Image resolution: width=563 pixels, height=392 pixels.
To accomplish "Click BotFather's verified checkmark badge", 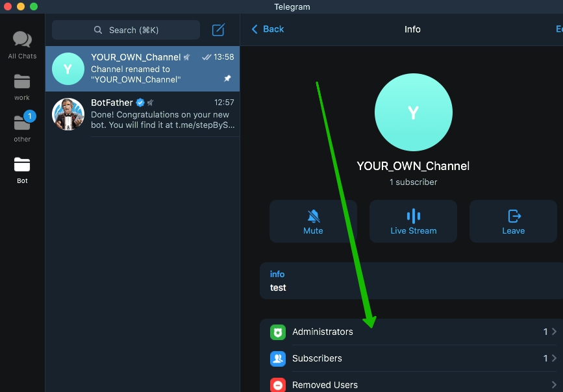I will click(140, 103).
